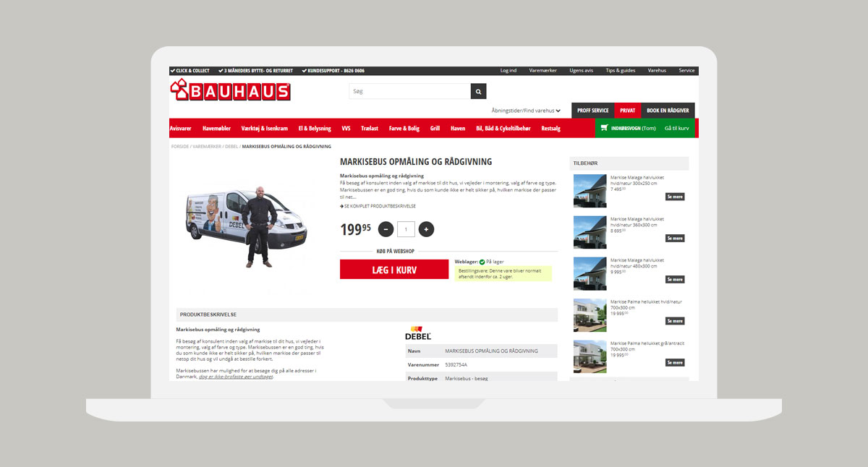This screenshot has width=868, height=467.
Task: Click the search magnifier button
Action: pos(478,91)
